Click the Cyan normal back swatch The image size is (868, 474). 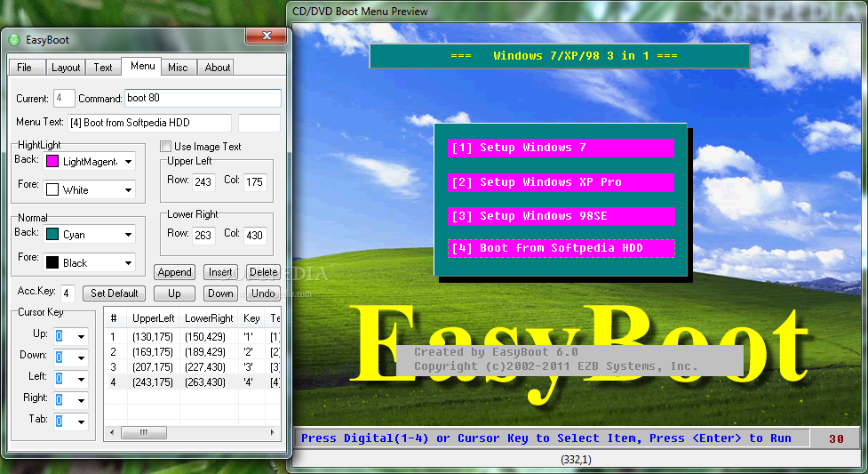coord(52,234)
